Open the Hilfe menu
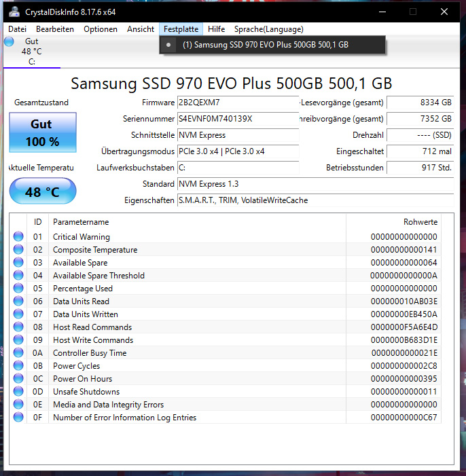The height and width of the screenshot is (476, 466). click(216, 29)
